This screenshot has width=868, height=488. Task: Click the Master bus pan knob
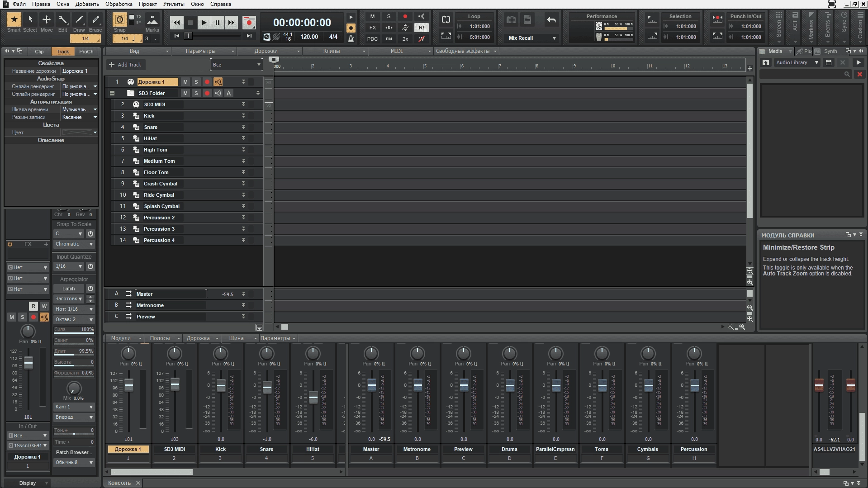371,353
